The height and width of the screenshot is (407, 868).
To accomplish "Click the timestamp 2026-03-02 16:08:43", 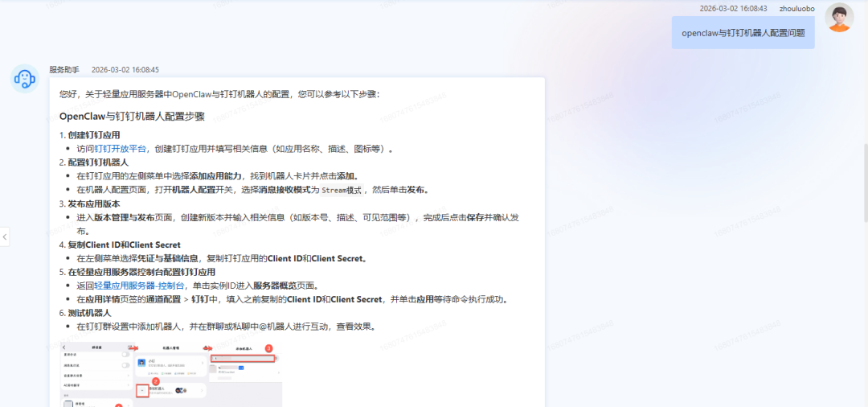I will tap(733, 8).
